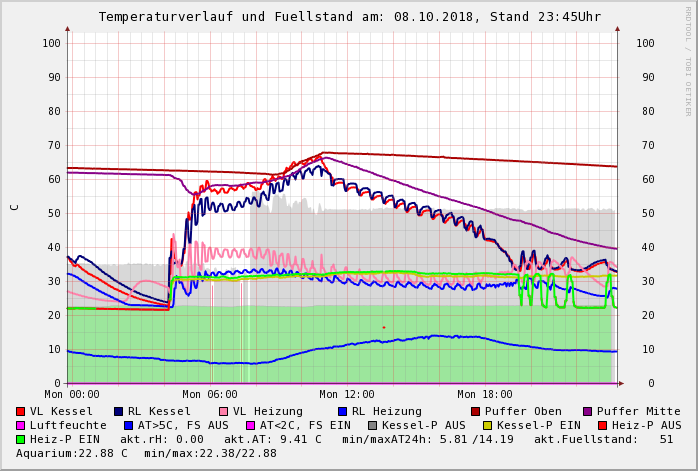Click the magenta Luftfeuchte legend swatch

(x=21, y=425)
